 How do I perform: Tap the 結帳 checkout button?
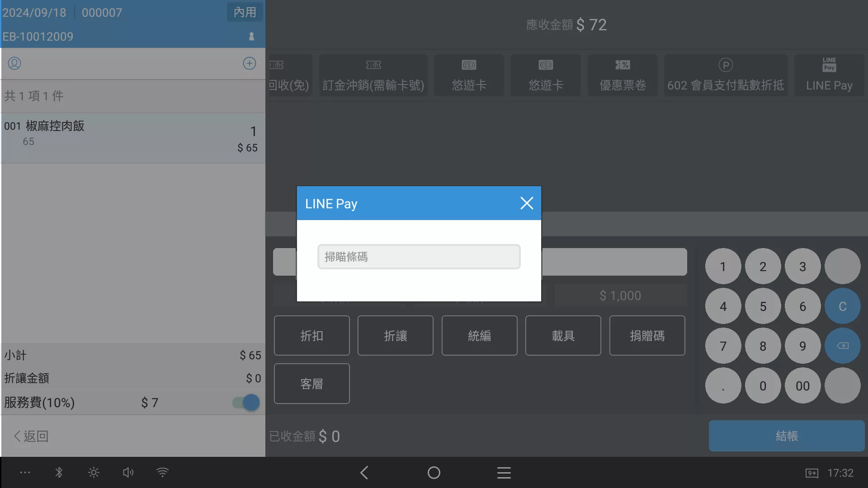tap(787, 436)
